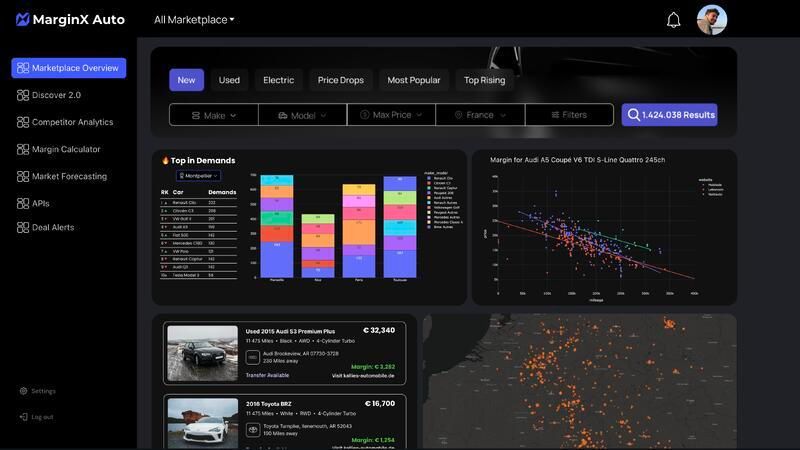
Task: Open the user profile avatar
Action: point(712,20)
